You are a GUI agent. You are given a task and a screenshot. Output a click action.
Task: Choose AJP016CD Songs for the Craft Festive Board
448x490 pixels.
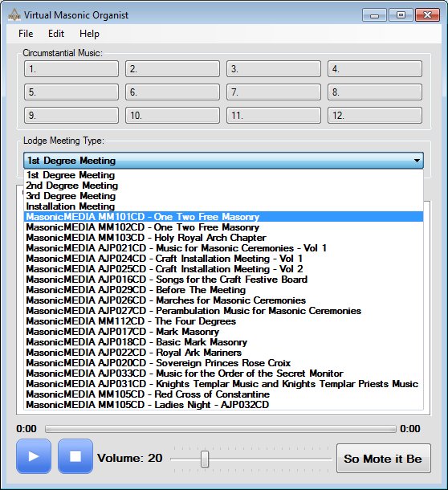223,280
